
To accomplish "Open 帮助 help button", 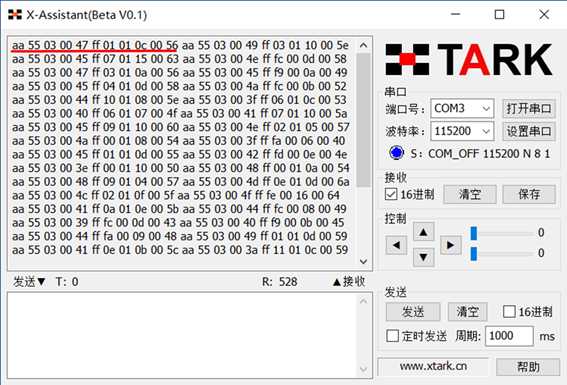I will pyautogui.click(x=528, y=367).
